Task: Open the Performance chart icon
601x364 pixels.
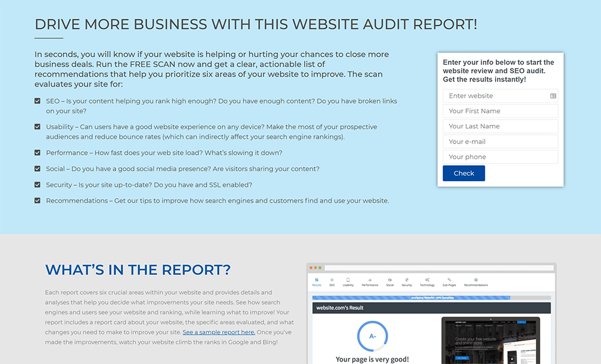Action: click(370, 280)
